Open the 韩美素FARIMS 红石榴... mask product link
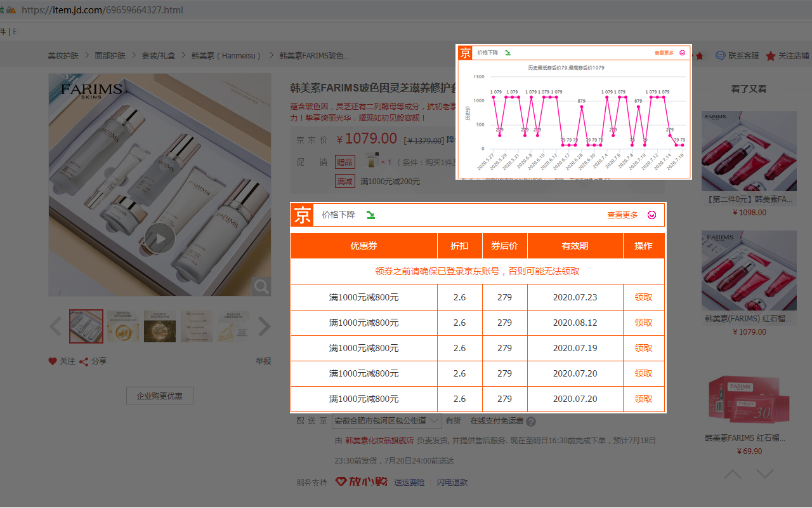The image size is (812, 508). coord(745,438)
